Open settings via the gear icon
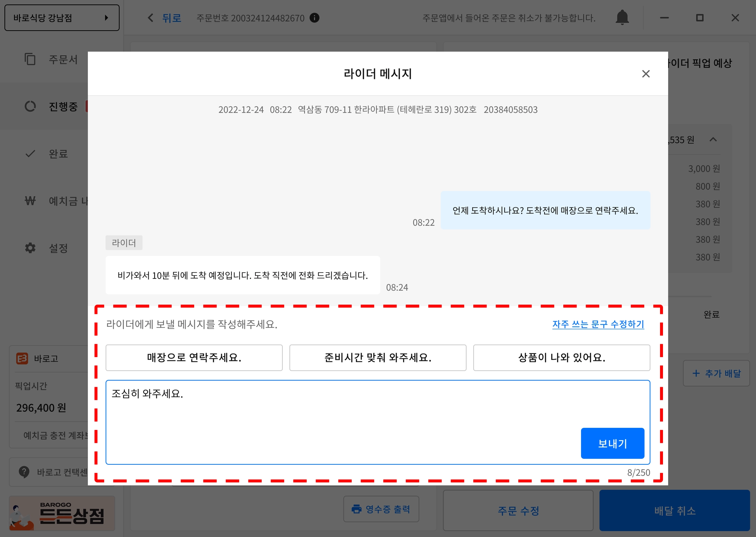The width and height of the screenshot is (756, 537). coord(30,248)
